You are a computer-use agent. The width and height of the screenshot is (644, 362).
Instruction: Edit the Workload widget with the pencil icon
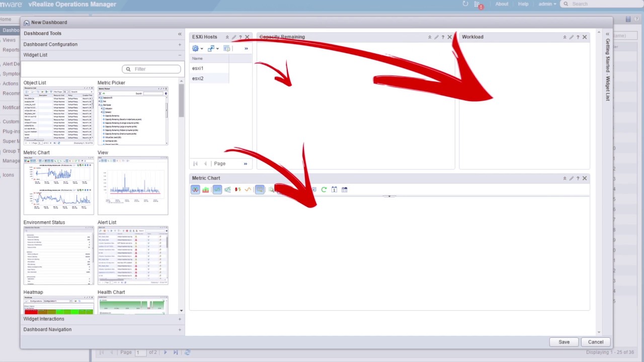coord(571,37)
